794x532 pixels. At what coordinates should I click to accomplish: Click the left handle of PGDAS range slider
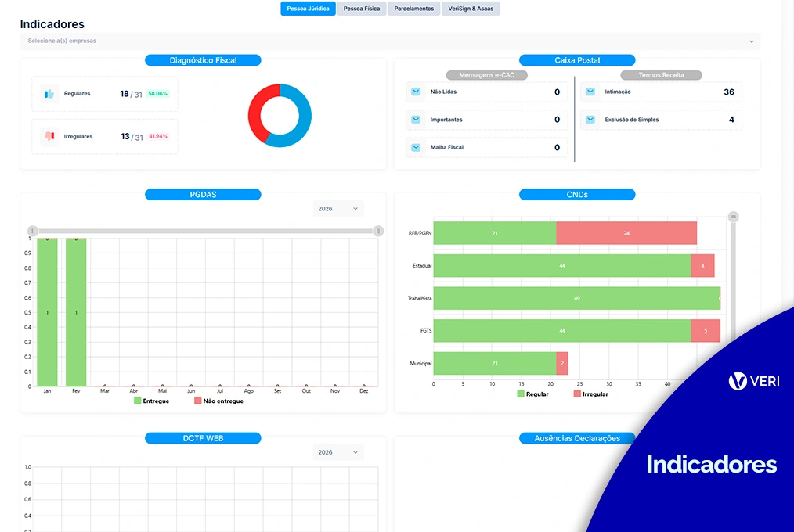[x=33, y=231]
